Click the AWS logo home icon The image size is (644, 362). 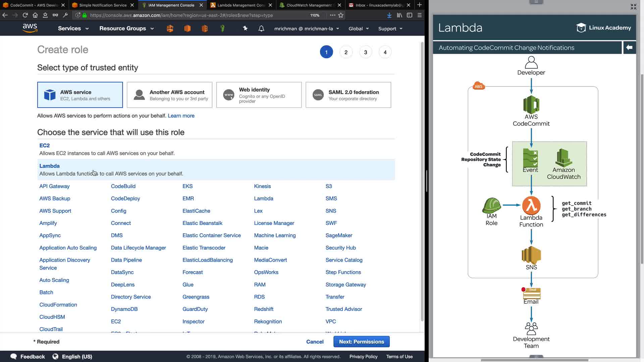(x=30, y=28)
